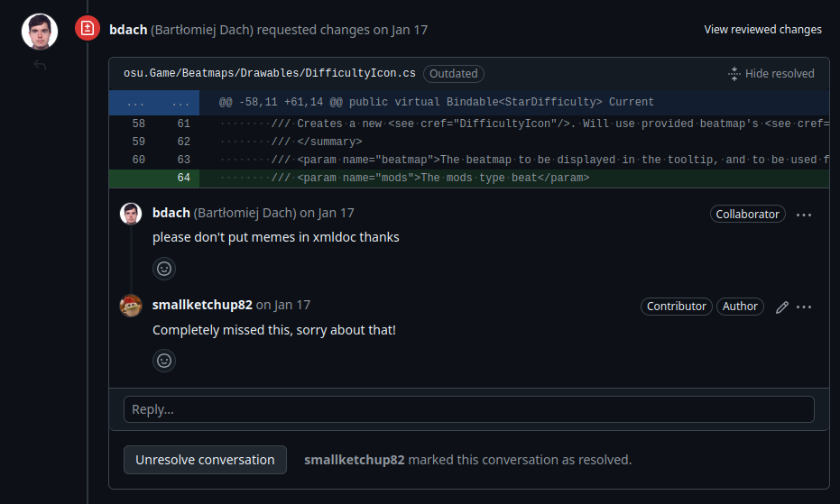The image size is (840, 504).
Task: Open DifficultyIcon.cs file path link
Action: (270, 74)
